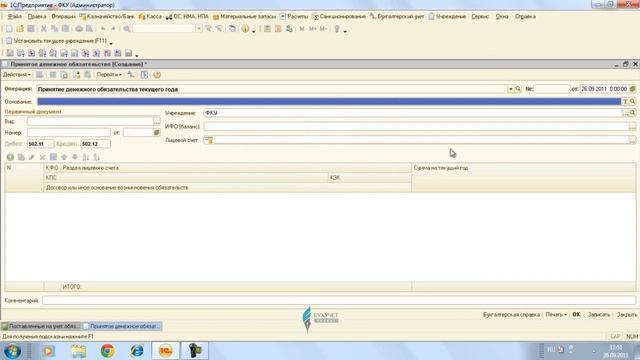Screen dimensions: 640x360
Task: Click calendar icon next to document date 26.09.2011
Action: coord(632,89)
